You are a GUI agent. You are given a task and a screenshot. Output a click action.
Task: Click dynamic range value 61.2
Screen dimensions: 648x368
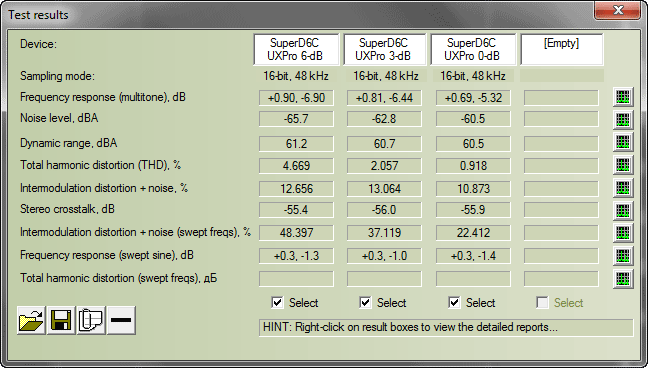(296, 144)
